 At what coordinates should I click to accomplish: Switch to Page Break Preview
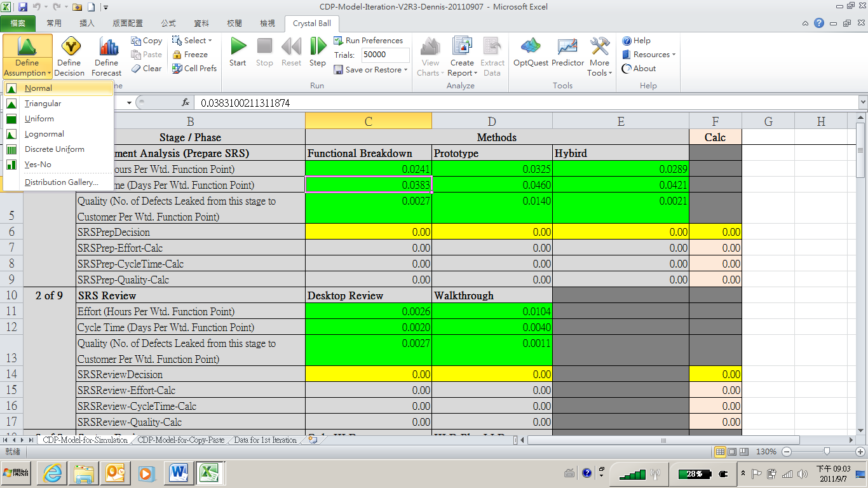click(x=743, y=452)
